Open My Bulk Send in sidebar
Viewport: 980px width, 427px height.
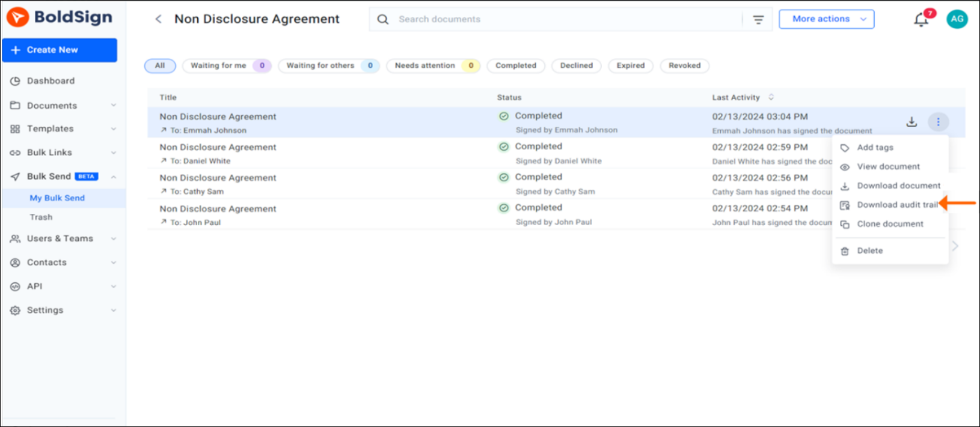pos(57,198)
